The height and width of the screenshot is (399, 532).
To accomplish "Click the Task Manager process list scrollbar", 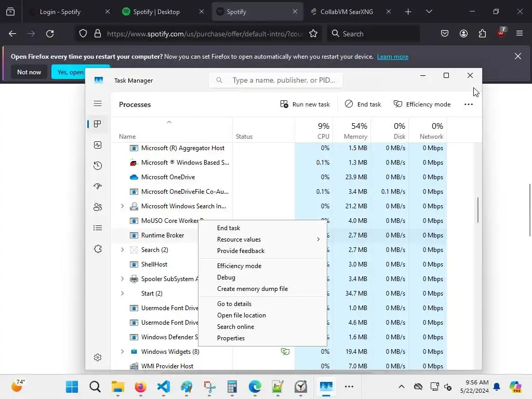I will 478,210.
